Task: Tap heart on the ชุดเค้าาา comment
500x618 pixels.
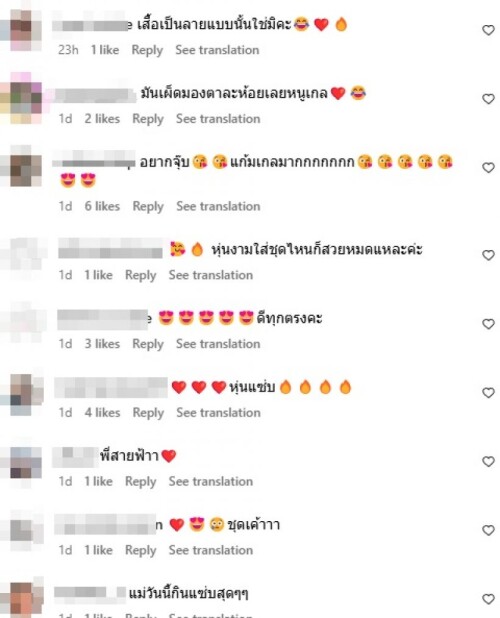Action: pos(488,531)
